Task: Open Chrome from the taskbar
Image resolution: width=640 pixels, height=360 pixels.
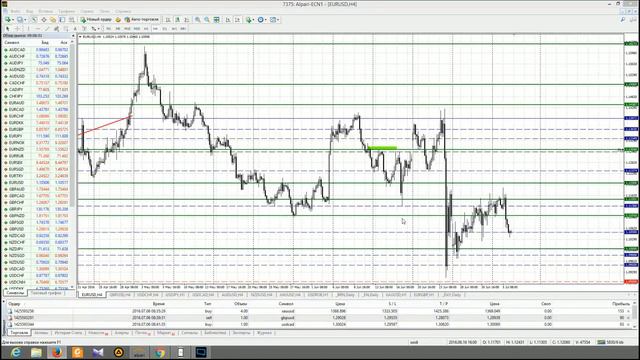Action: coord(160,352)
